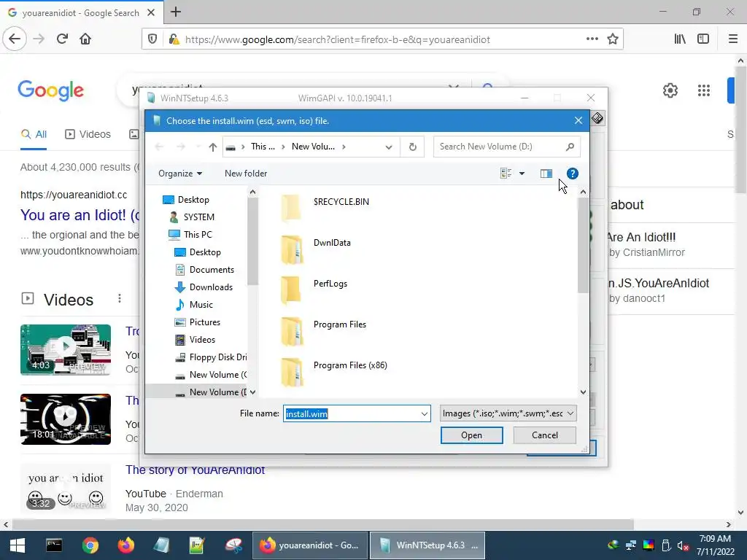Image resolution: width=747 pixels, height=560 pixels.
Task: Expand the address bar history dropdown
Action: [389, 147]
